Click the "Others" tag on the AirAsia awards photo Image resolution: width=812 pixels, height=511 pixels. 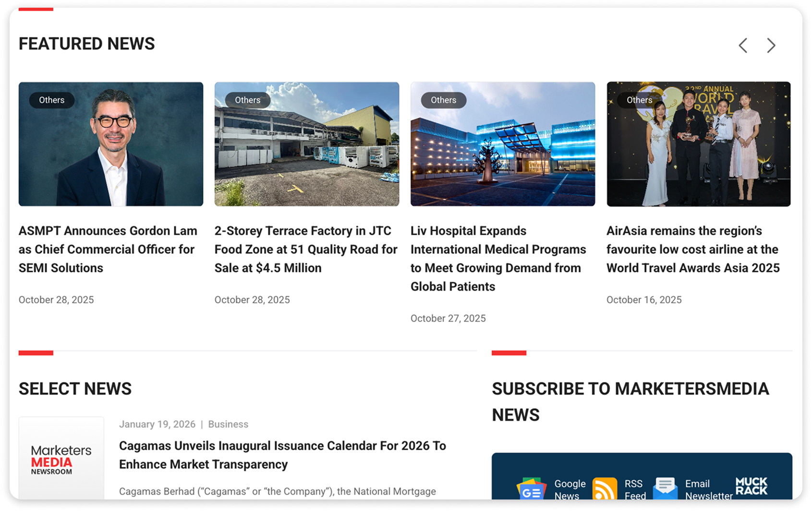tap(639, 100)
